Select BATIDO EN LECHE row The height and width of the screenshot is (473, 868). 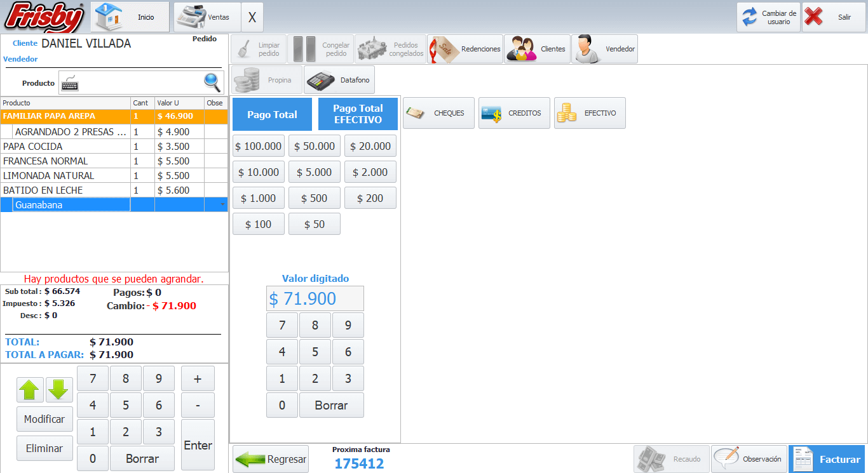coord(114,190)
